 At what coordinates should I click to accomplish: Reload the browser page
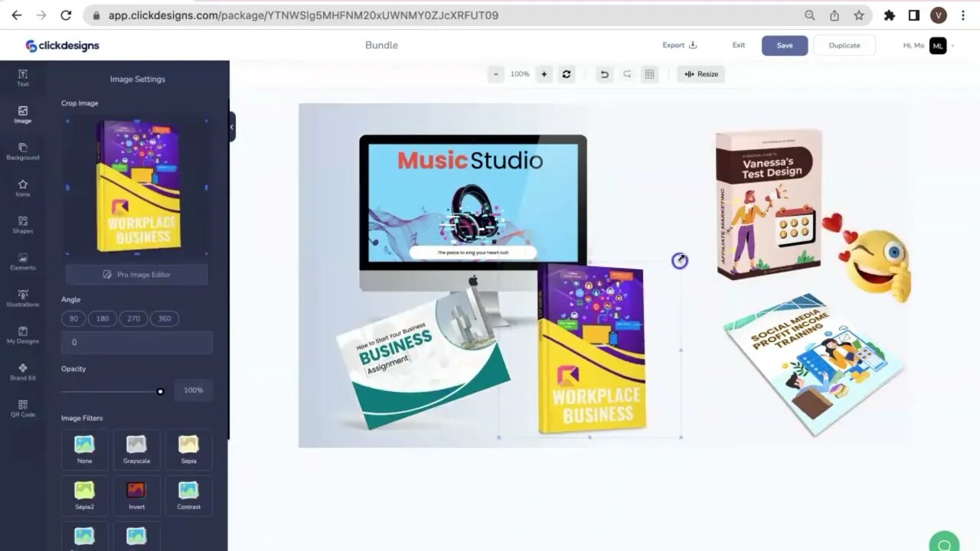(66, 15)
